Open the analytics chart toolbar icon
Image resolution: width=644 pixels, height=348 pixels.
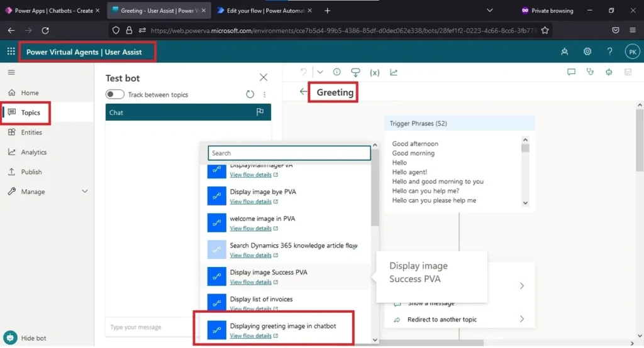(394, 72)
